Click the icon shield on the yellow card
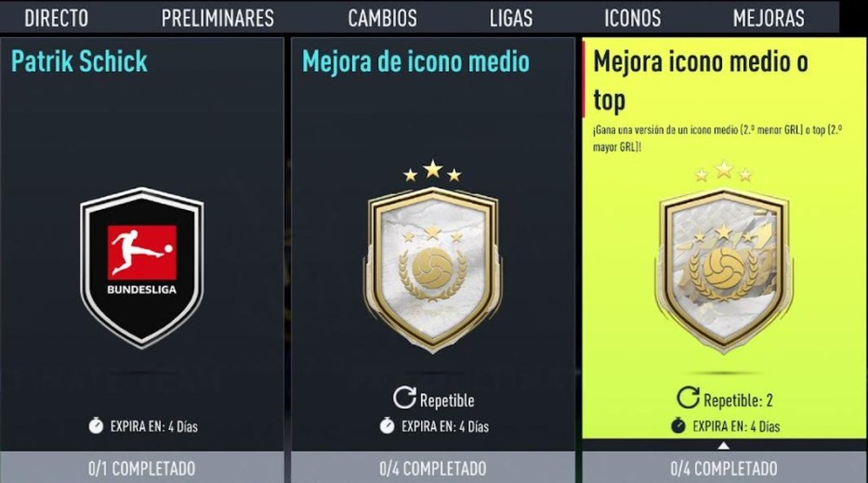Image resolution: width=868 pixels, height=483 pixels. click(724, 270)
